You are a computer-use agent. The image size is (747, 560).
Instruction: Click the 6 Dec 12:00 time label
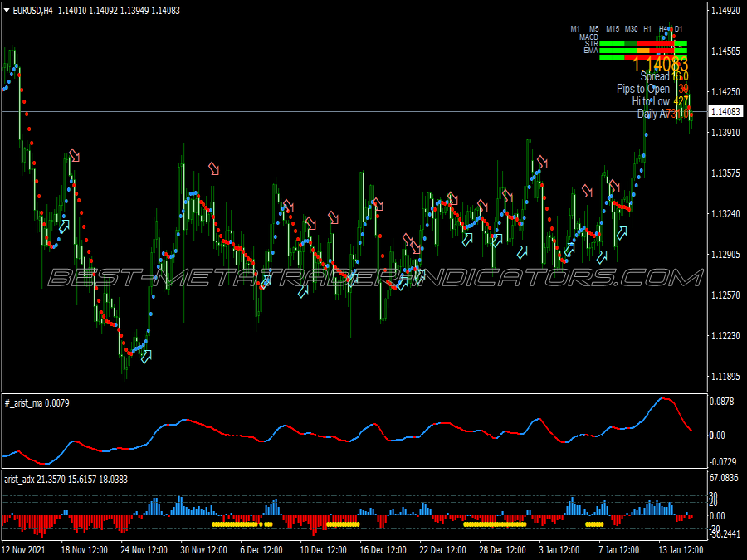(263, 549)
